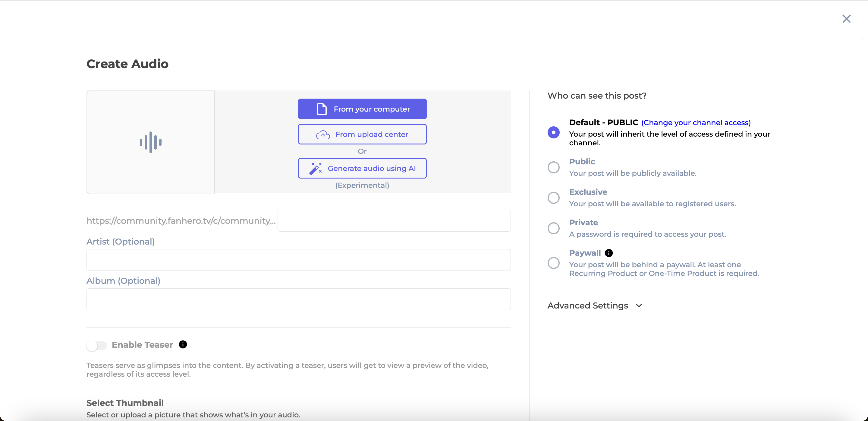Click the URL slug input field

394,221
